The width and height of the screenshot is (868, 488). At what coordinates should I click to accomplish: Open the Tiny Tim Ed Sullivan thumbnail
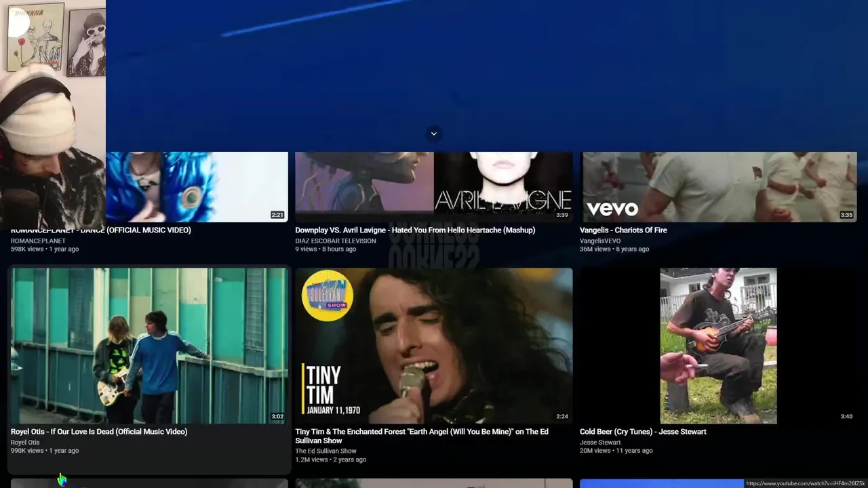click(x=434, y=346)
